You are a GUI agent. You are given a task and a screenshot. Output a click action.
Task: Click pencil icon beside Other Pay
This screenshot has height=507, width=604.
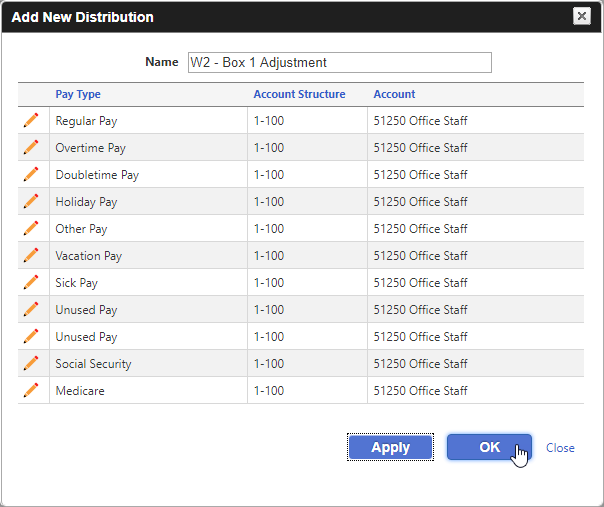click(x=31, y=228)
